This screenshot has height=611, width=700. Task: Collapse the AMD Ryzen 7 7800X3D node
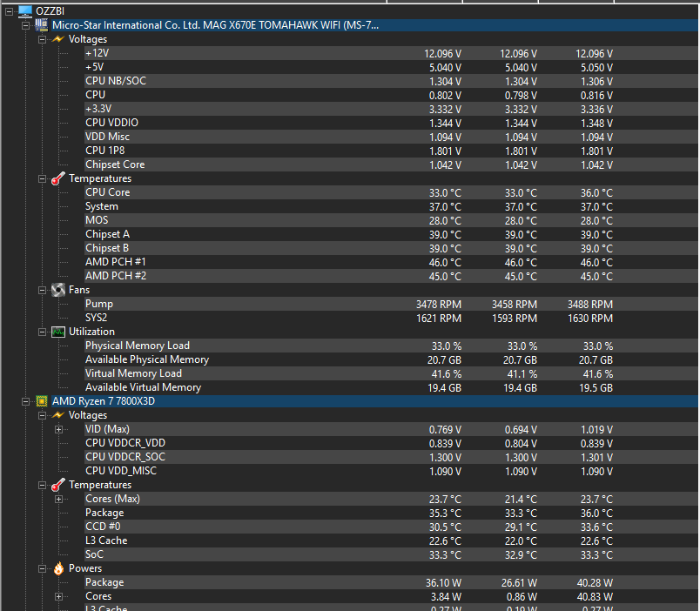(x=26, y=401)
